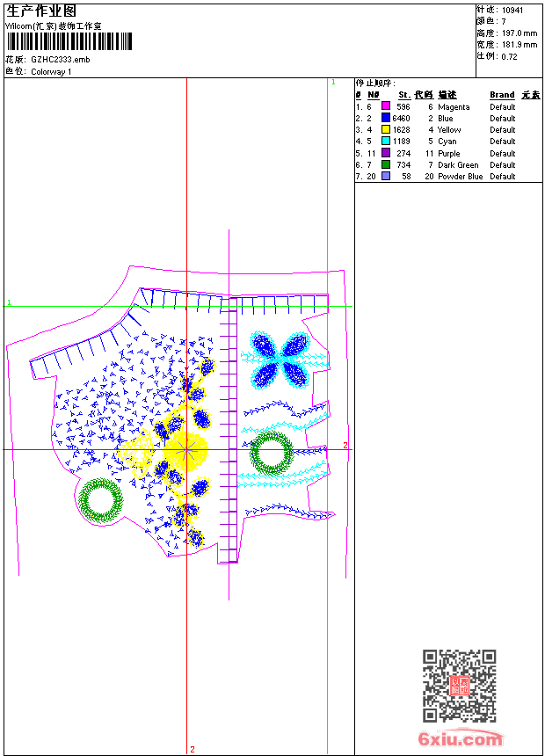Click the Dark Green description text
The image size is (545, 756).
point(458,165)
